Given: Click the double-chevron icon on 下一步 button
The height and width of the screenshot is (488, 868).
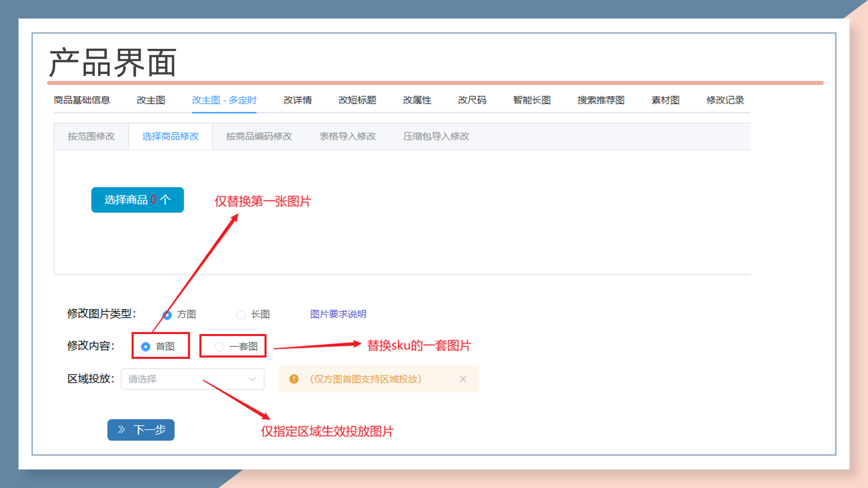Looking at the screenshot, I should tap(121, 430).
